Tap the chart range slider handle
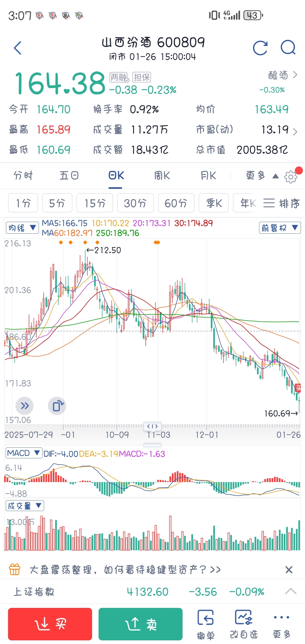 point(152,426)
